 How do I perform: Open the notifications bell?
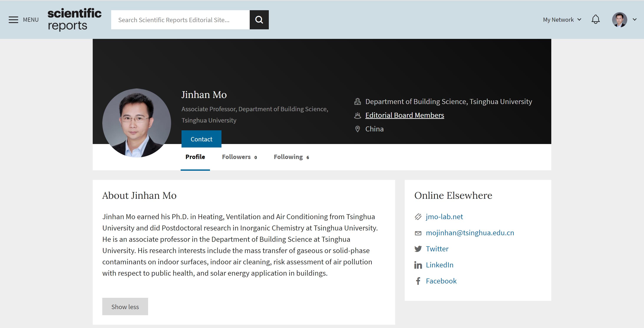pyautogui.click(x=596, y=20)
